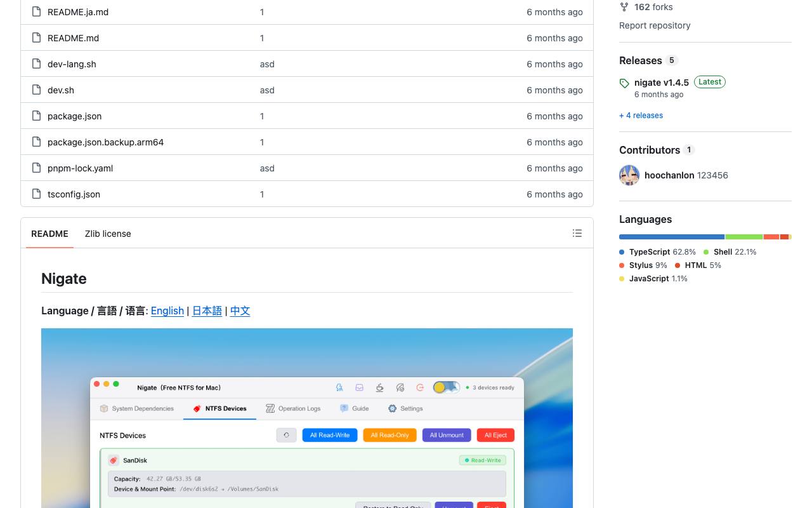Click the Latest release badge

[x=710, y=82]
